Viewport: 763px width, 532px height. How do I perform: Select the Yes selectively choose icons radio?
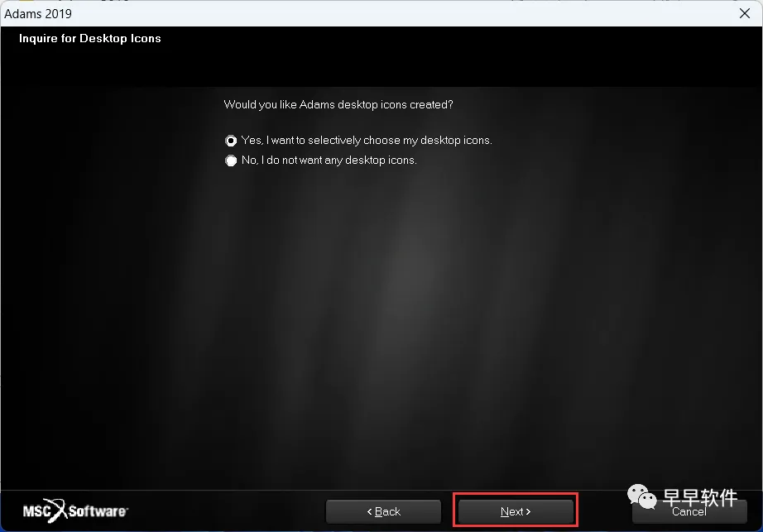point(231,141)
